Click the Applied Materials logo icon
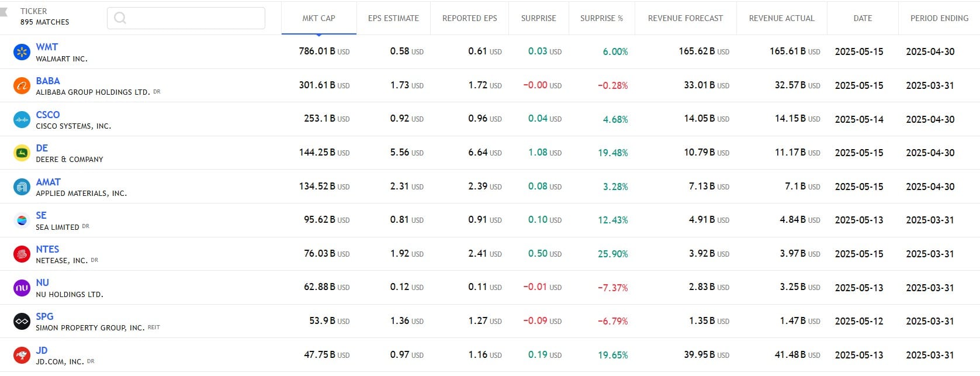This screenshot has height=376, width=980. pyautogui.click(x=22, y=187)
